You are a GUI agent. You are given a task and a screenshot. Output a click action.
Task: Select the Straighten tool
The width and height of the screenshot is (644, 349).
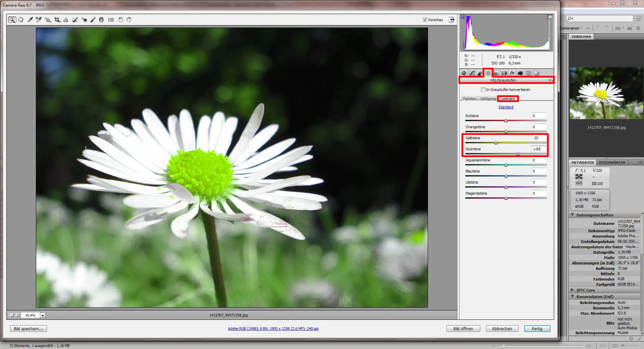click(x=66, y=19)
